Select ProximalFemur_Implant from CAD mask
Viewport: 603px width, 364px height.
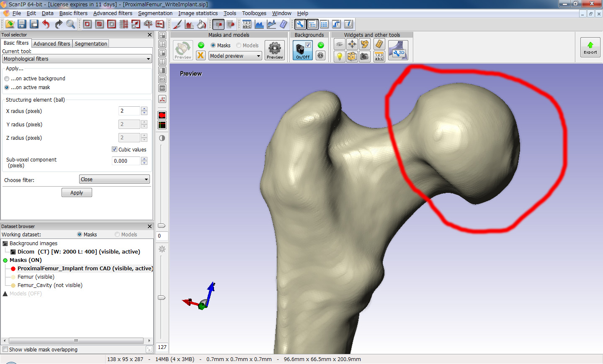85,269
